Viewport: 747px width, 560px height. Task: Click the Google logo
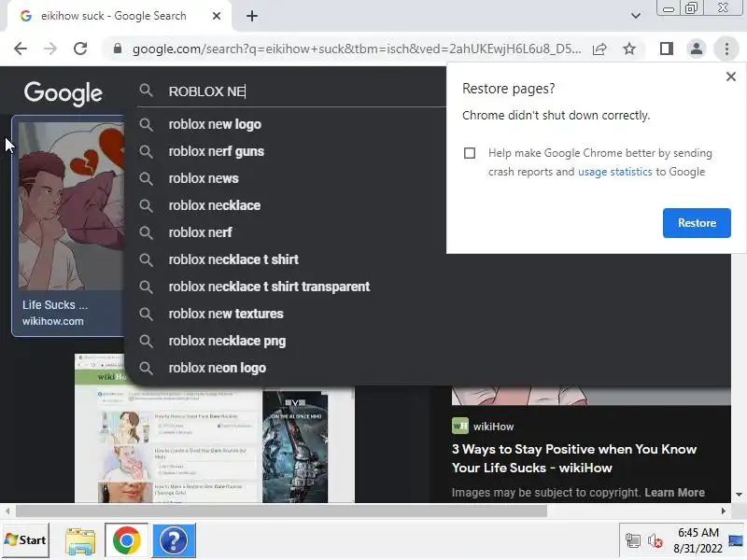click(63, 92)
